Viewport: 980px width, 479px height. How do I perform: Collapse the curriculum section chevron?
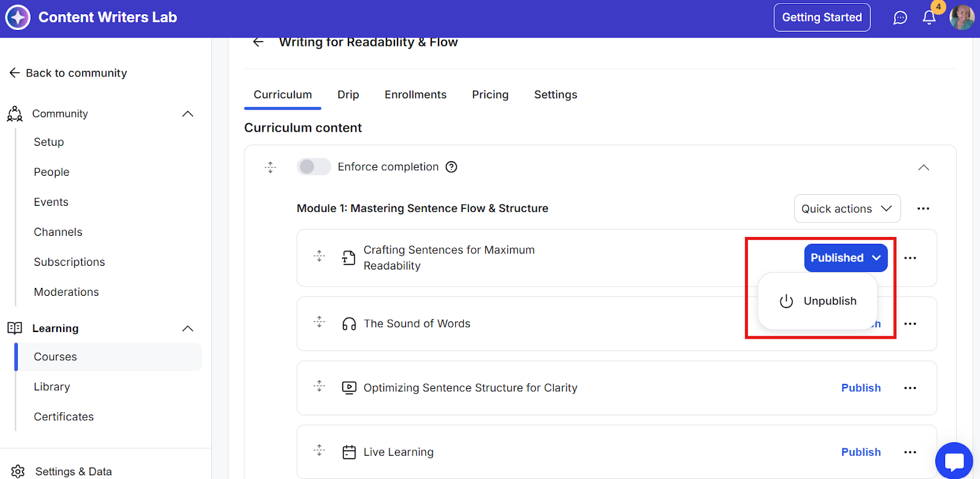924,168
